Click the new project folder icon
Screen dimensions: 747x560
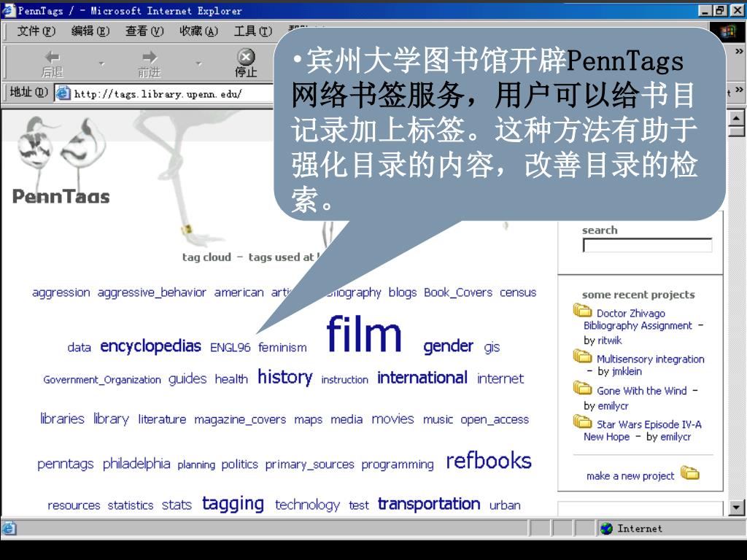tap(690, 472)
